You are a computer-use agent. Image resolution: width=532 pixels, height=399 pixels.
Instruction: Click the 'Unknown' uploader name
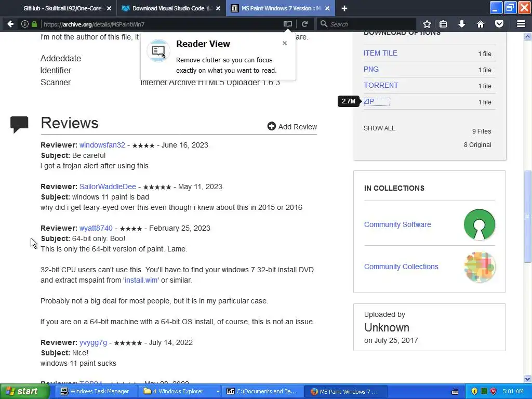point(387,328)
